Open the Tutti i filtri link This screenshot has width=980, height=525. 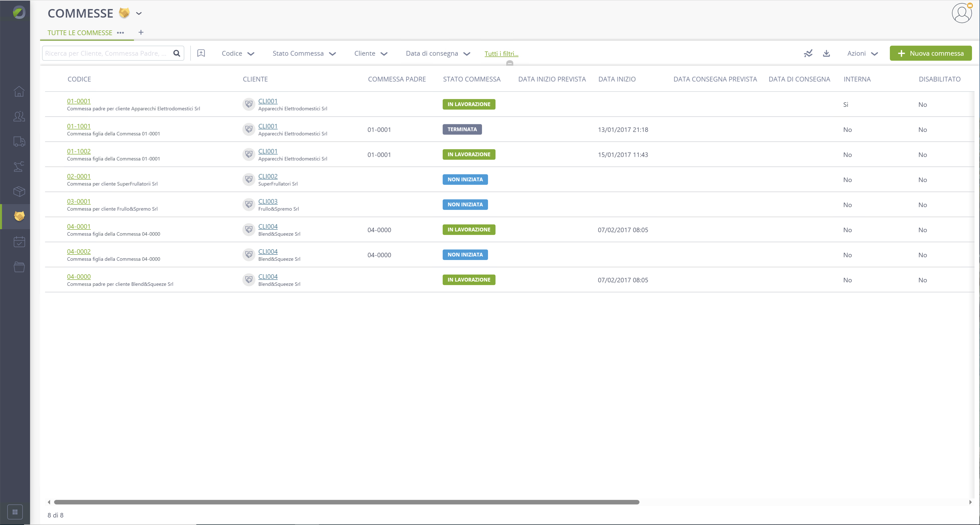[x=502, y=54]
